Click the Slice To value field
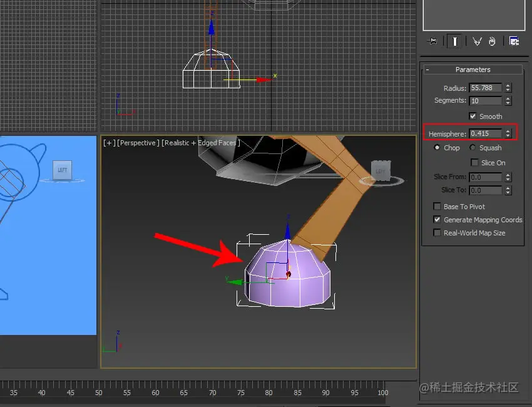 click(486, 190)
